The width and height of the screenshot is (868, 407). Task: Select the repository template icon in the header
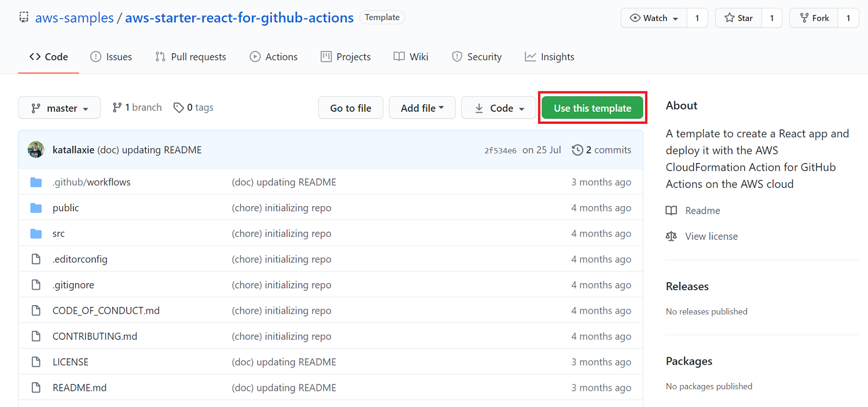[23, 17]
